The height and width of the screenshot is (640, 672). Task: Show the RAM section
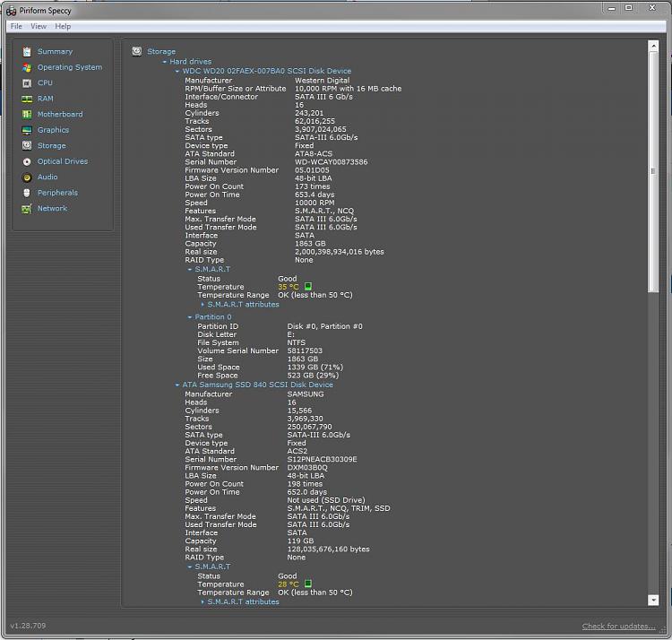pos(46,99)
